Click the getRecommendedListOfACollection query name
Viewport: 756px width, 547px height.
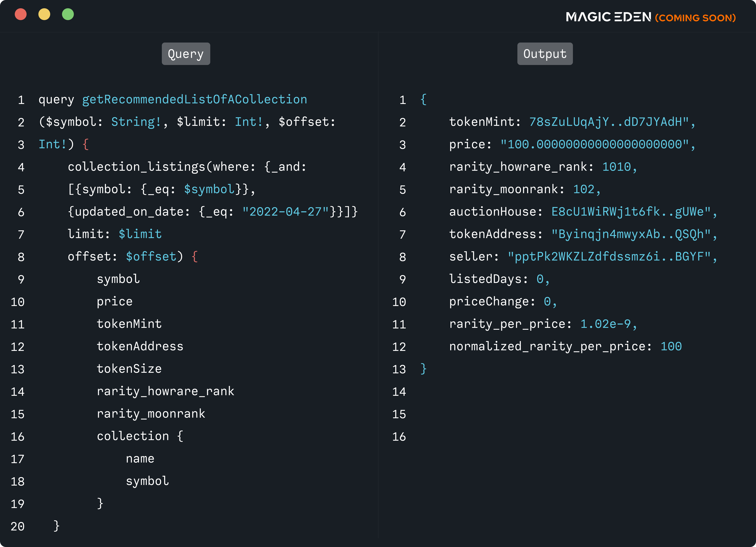point(194,99)
